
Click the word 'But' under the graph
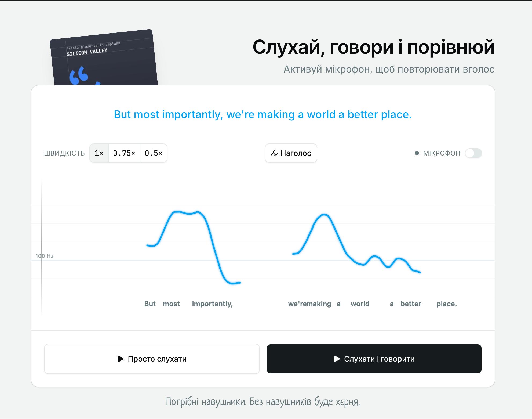point(150,304)
